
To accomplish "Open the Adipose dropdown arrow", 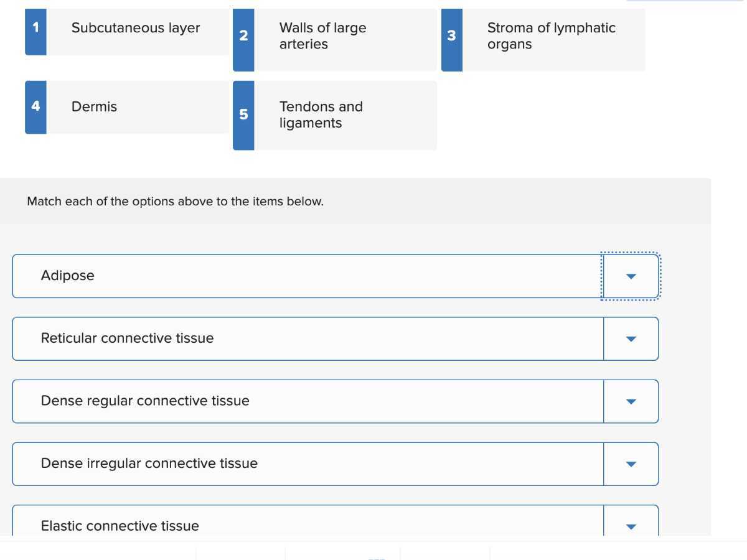I will [631, 276].
